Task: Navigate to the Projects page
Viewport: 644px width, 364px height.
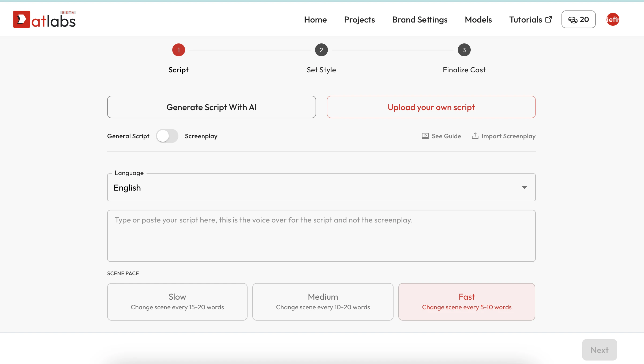Action: pos(359,19)
